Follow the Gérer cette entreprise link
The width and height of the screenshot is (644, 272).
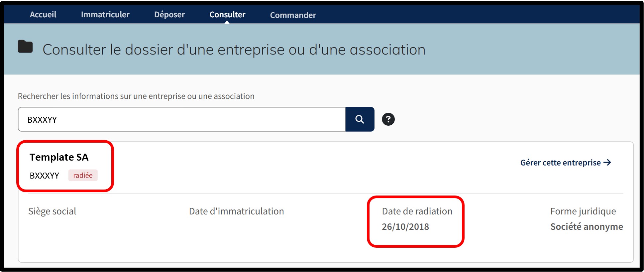tap(560, 163)
